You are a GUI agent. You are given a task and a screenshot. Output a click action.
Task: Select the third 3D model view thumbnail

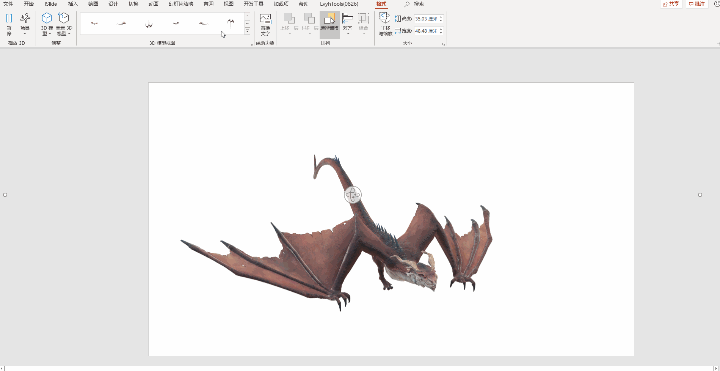pyautogui.click(x=148, y=23)
